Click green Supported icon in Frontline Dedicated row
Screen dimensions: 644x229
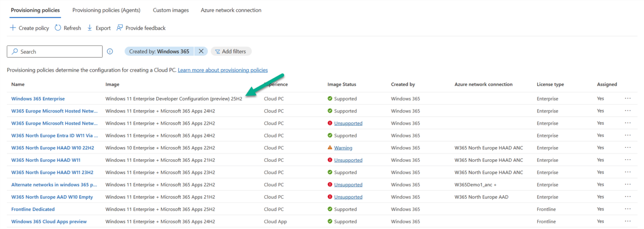(x=330, y=209)
